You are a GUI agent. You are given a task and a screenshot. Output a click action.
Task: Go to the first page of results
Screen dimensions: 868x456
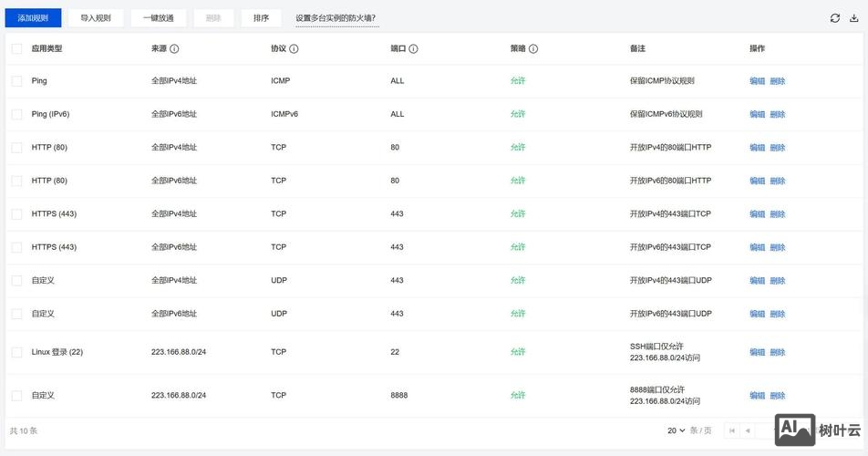pyautogui.click(x=731, y=430)
